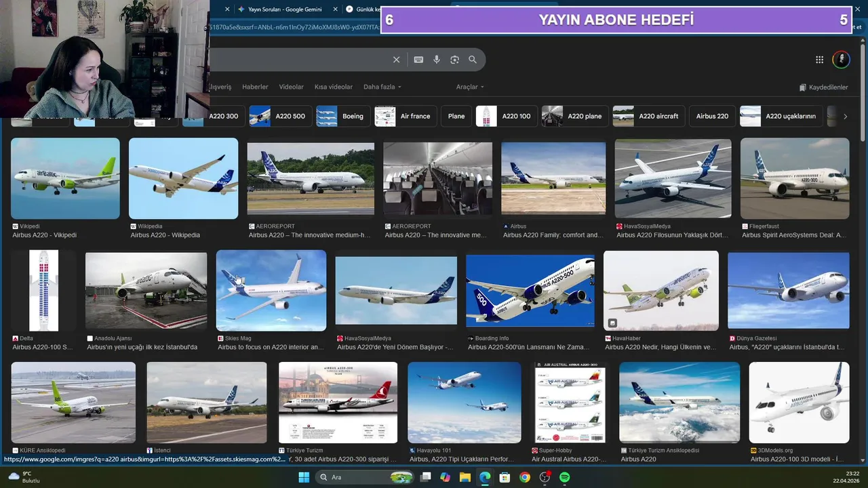The image size is (868, 488).
Task: Open the clock and date flyout
Action: (846, 477)
